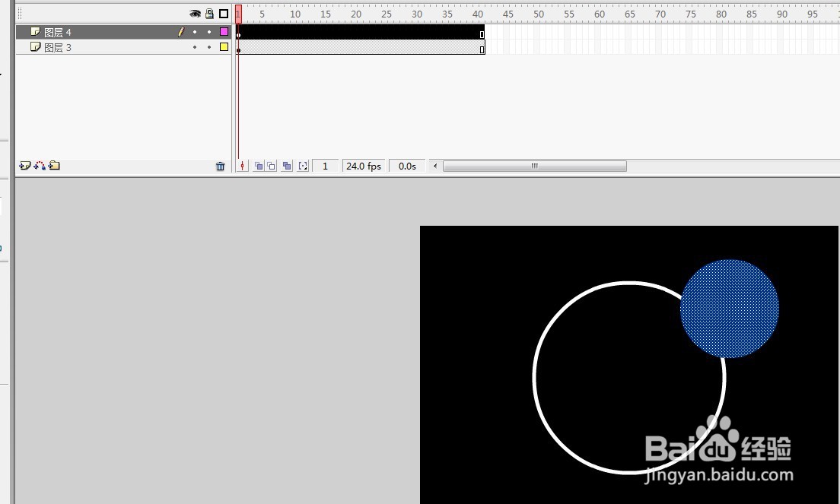The image size is (840, 504).
Task: Click frame 40 on the timeline ruler
Action: (477, 14)
